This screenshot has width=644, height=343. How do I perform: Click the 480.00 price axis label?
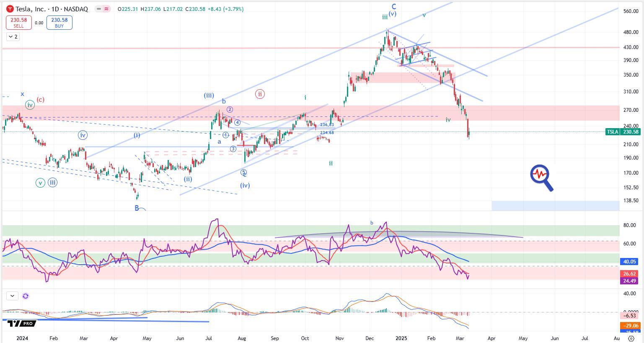tap(631, 32)
